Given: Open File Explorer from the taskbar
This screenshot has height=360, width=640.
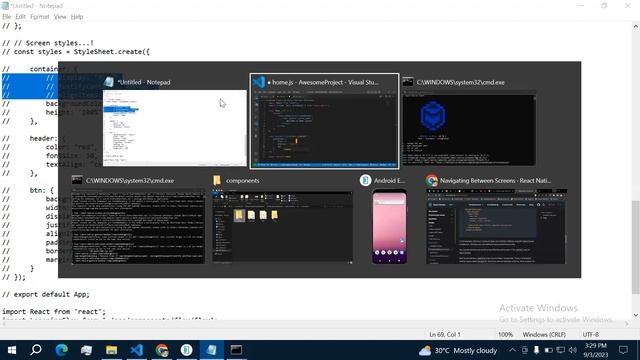Looking at the screenshot, I should (x=111, y=350).
